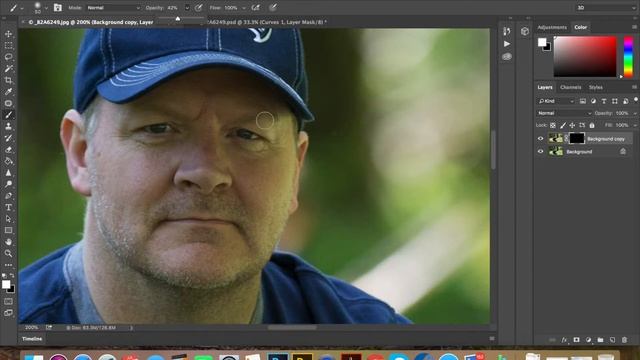640x360 pixels.
Task: Filter layers for adjustment layers
Action: click(x=593, y=101)
